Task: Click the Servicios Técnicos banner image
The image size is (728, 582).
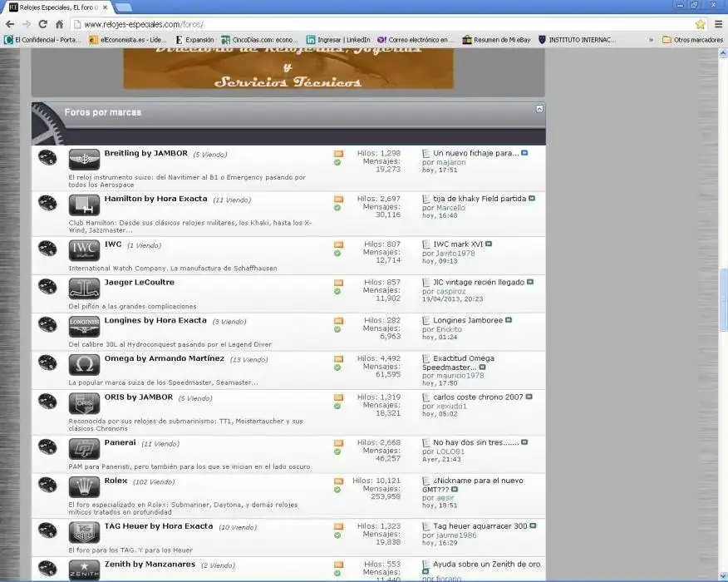Action: tap(288, 68)
